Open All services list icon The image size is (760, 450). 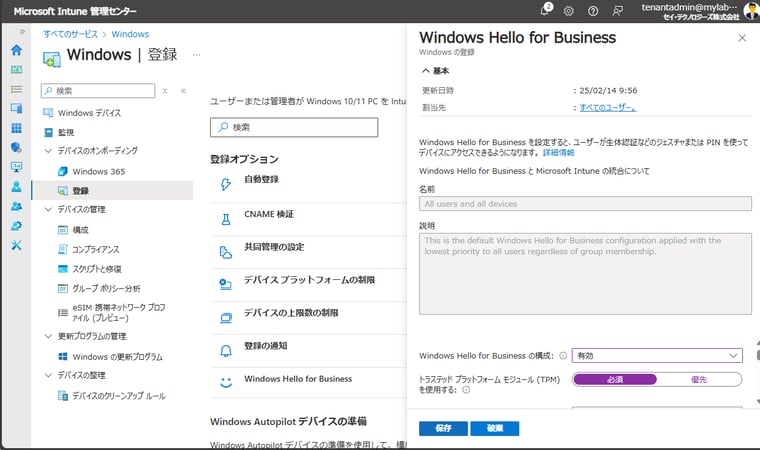(16, 89)
